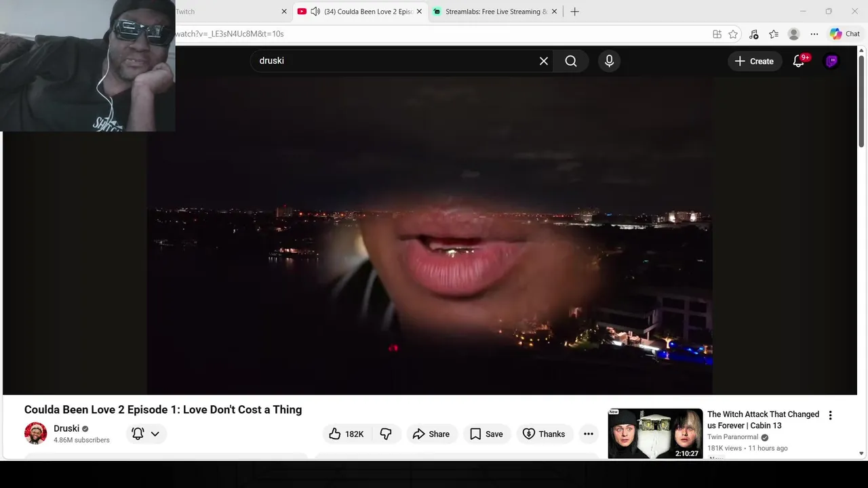The width and height of the screenshot is (868, 488).
Task: Expand the Druski subscription notification dropdown
Action: (x=146, y=434)
